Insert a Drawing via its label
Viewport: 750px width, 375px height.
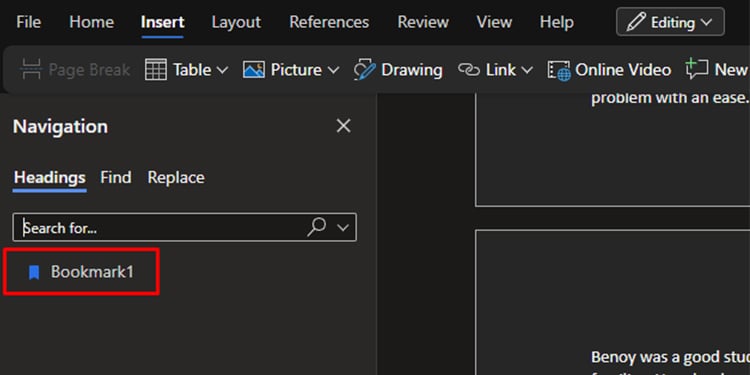pyautogui.click(x=412, y=70)
